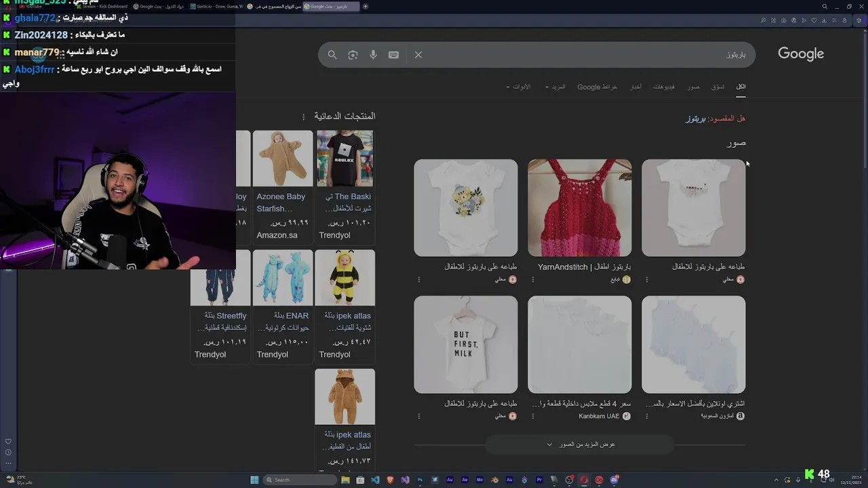Open BUT FIRST MILK bodysuit image
868x488 pixels.
pos(466,344)
